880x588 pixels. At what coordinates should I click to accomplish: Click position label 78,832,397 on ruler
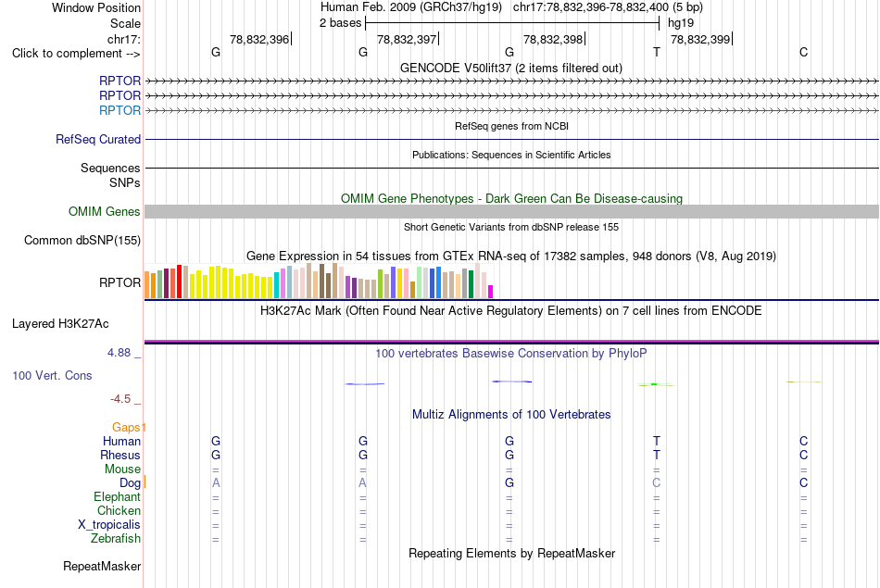point(407,39)
